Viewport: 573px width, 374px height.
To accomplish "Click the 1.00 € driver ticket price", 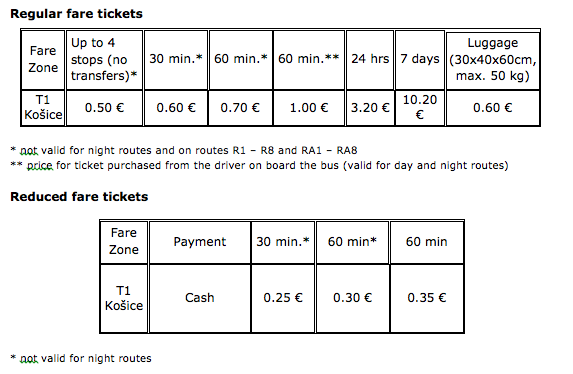I will tap(309, 108).
